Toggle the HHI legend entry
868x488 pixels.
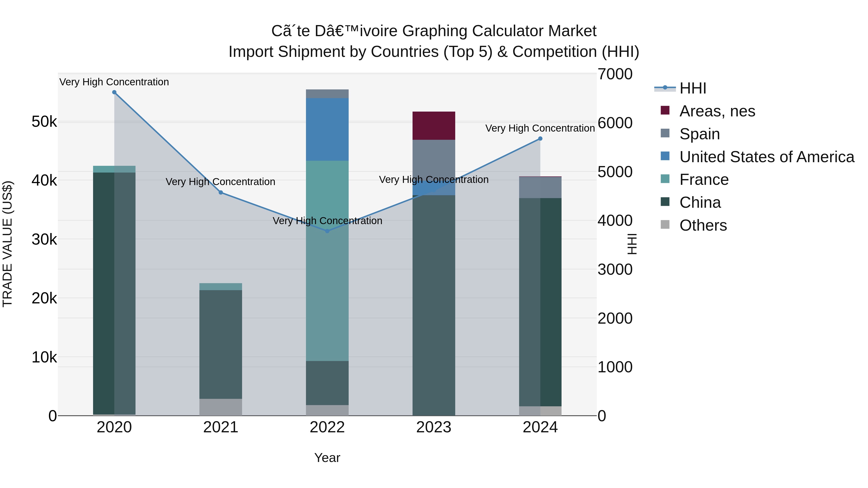[681, 88]
